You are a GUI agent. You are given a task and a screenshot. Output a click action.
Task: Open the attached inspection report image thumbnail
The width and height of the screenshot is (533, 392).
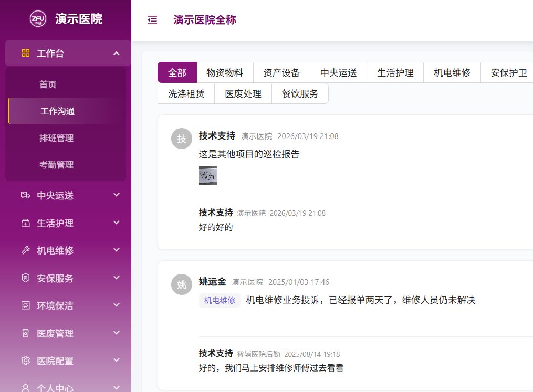click(208, 175)
